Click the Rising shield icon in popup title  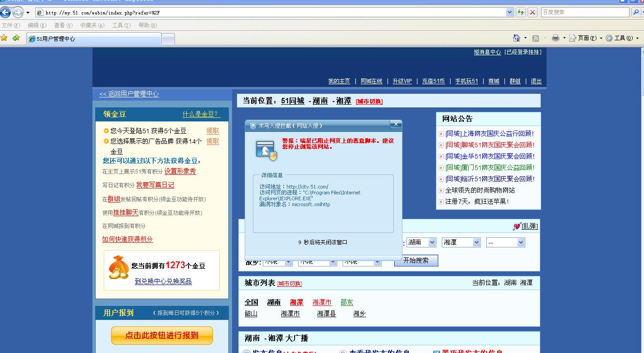[x=253, y=126]
